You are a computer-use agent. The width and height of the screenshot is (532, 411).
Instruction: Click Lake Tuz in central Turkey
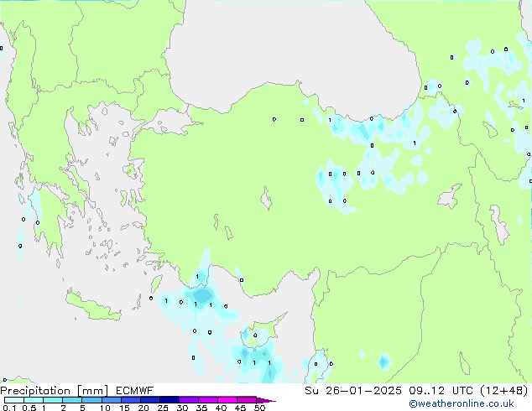coord(266,199)
